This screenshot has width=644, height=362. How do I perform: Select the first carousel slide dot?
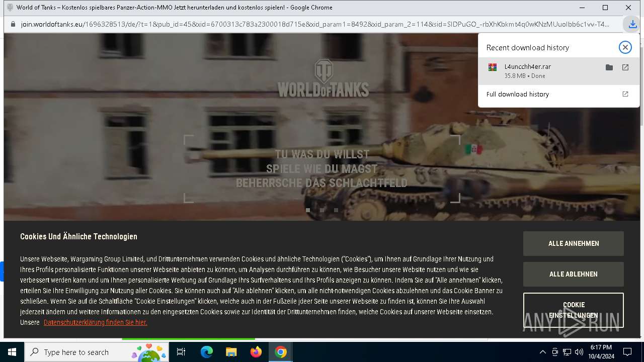(308, 210)
